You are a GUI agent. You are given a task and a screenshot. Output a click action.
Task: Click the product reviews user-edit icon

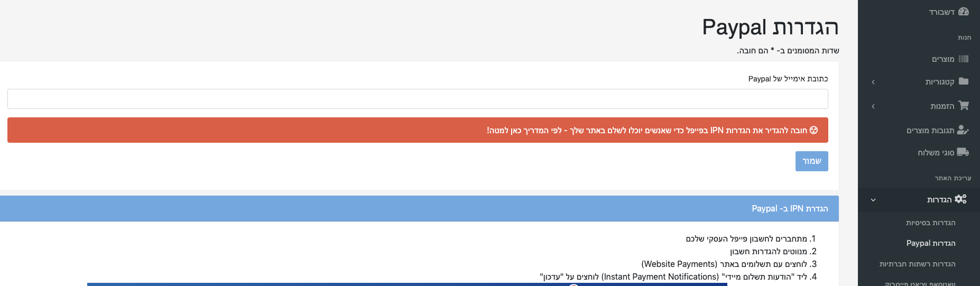pyautogui.click(x=964, y=130)
